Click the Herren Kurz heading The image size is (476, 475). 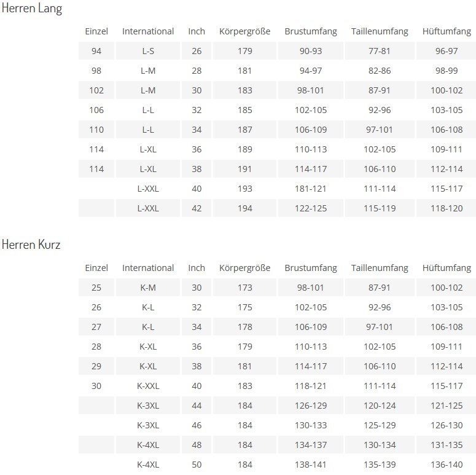(x=31, y=245)
